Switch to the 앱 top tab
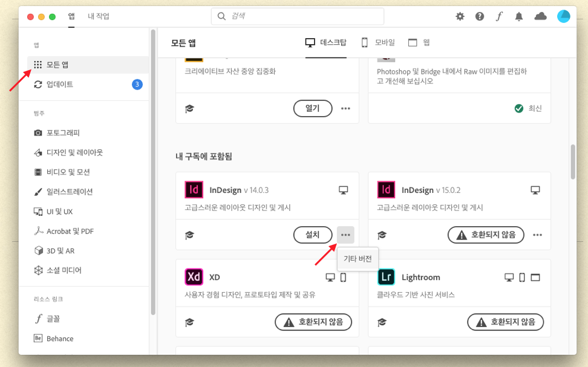The image size is (588, 367). [71, 16]
